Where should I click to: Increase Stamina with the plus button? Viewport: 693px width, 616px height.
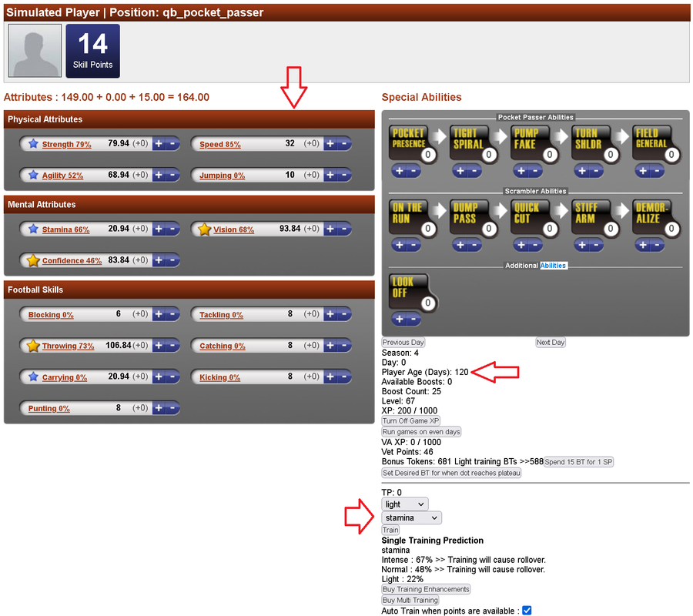pyautogui.click(x=159, y=229)
